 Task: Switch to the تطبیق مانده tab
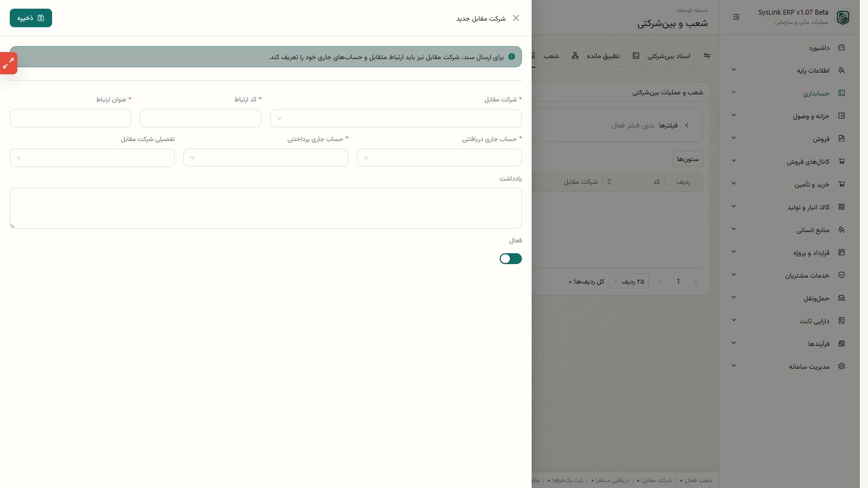pos(603,56)
